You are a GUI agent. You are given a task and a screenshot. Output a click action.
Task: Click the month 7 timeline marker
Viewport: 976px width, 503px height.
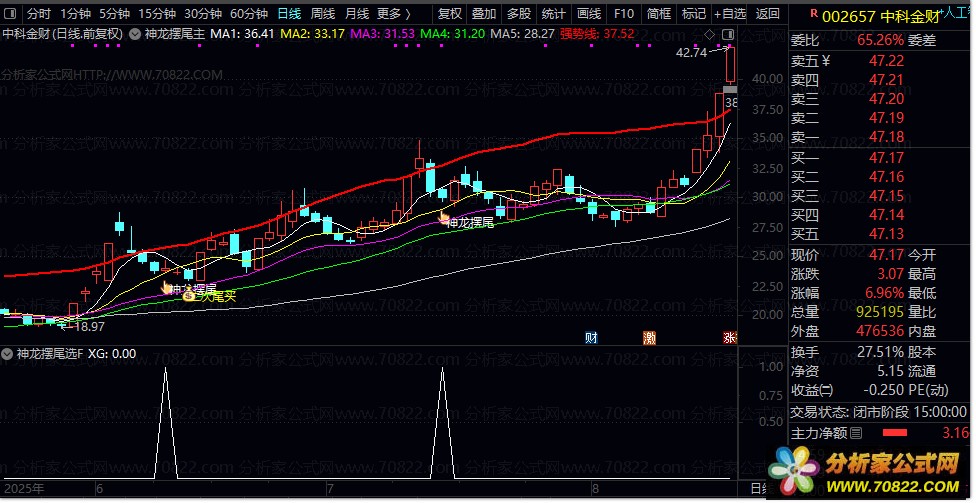[330, 489]
